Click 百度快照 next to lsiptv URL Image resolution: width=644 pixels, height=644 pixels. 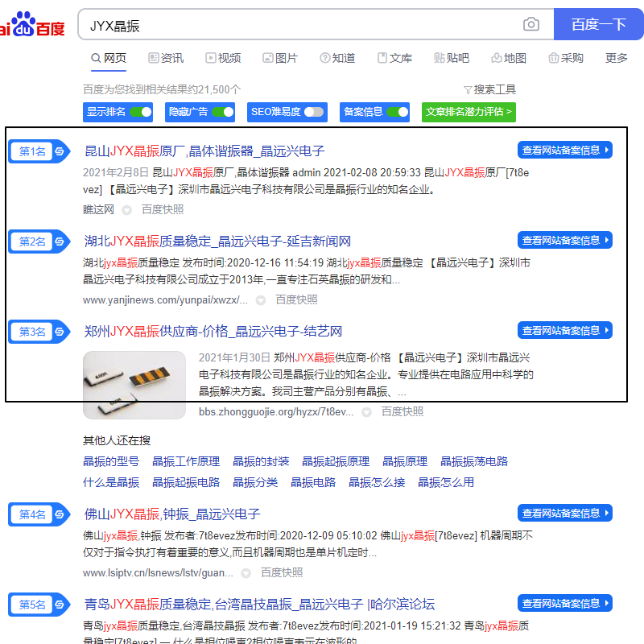pos(282,572)
